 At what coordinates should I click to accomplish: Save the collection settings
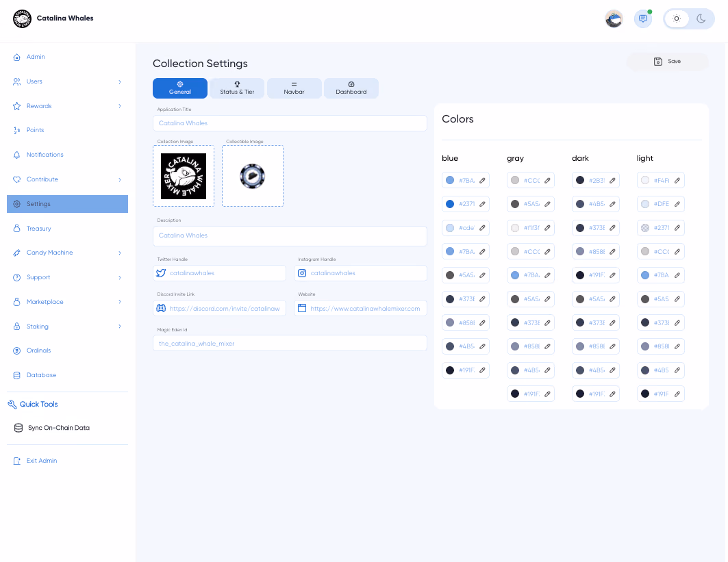668,61
